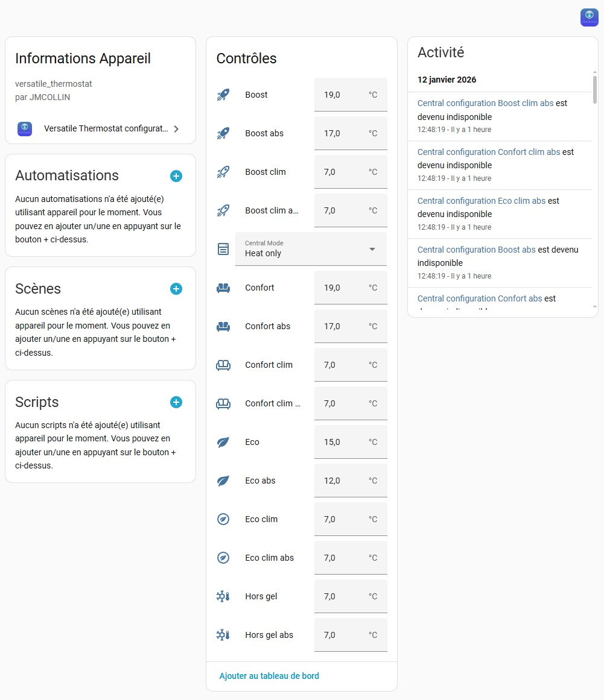Open Central configuration Boost abs link
This screenshot has height=700, width=604.
coord(476,250)
